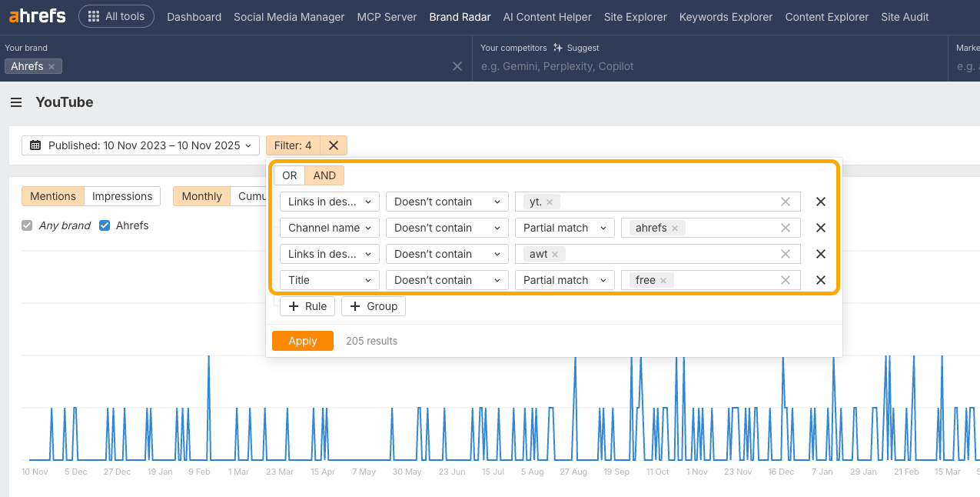Clear all filters via the Filter chip X
Viewport: 980px width, 497px height.
(333, 145)
